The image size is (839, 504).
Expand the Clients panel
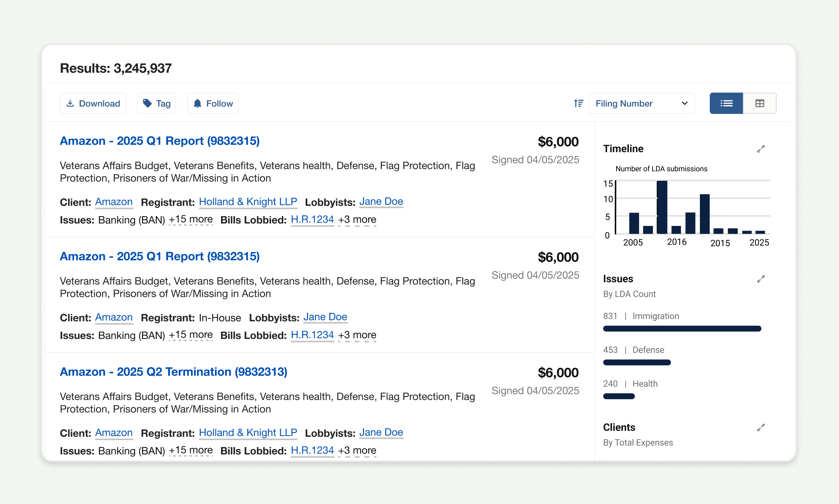click(x=761, y=428)
